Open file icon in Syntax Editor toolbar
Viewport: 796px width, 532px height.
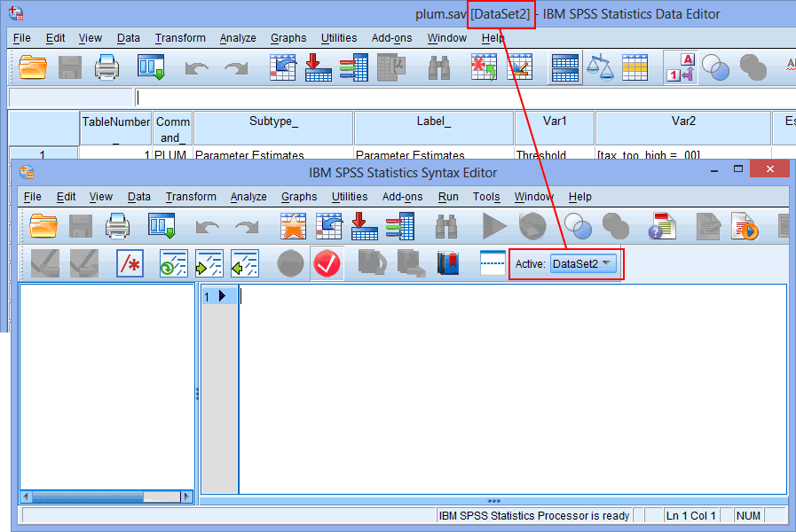point(43,226)
